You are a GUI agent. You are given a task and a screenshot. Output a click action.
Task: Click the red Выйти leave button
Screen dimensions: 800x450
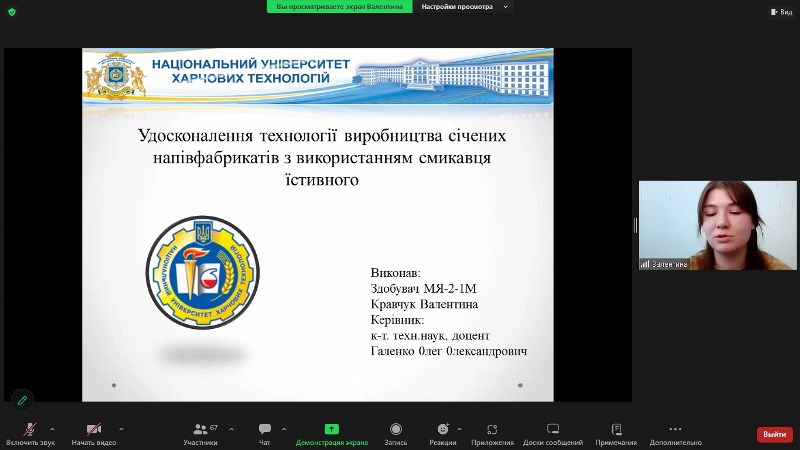[x=774, y=434]
